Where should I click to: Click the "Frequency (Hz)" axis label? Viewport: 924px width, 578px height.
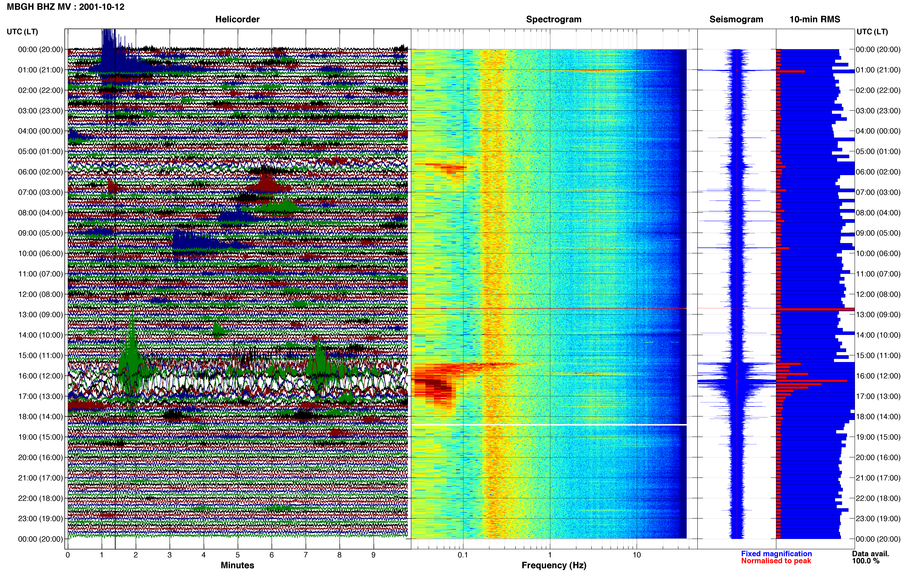click(554, 565)
